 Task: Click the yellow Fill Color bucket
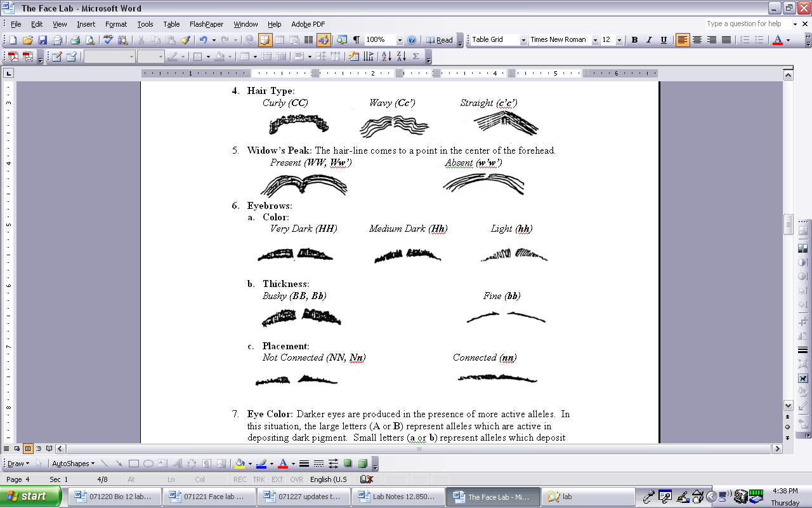coord(239,464)
